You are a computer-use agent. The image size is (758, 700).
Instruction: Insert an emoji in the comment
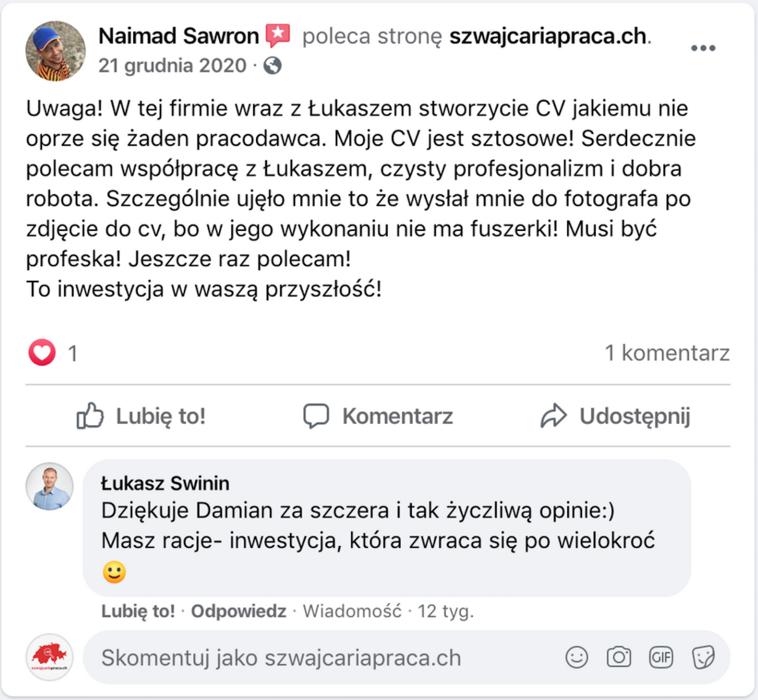pos(577,657)
